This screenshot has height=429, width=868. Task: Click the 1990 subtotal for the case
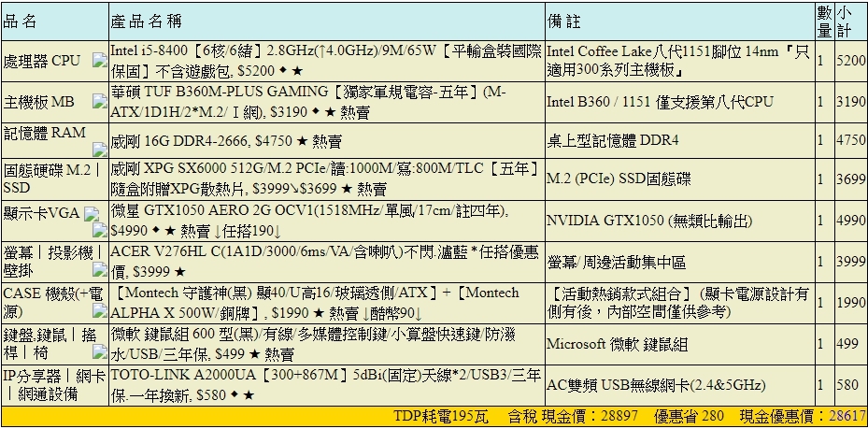tap(851, 302)
